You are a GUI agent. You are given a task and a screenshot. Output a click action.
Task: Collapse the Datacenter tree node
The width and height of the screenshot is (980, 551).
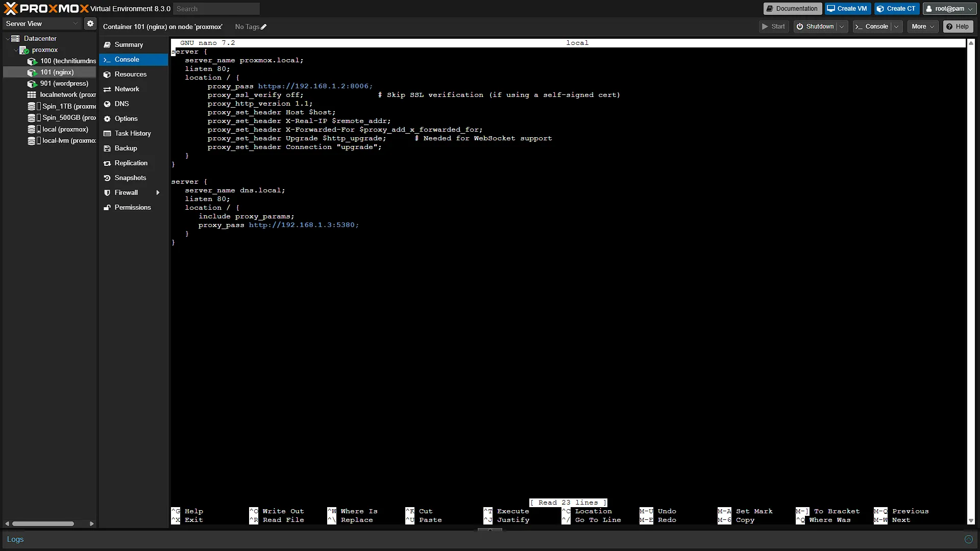(x=7, y=39)
